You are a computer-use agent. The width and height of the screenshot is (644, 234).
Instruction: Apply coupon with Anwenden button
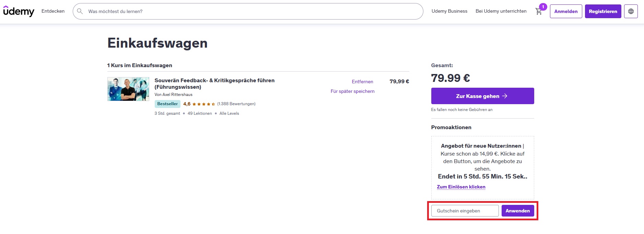[518, 211]
